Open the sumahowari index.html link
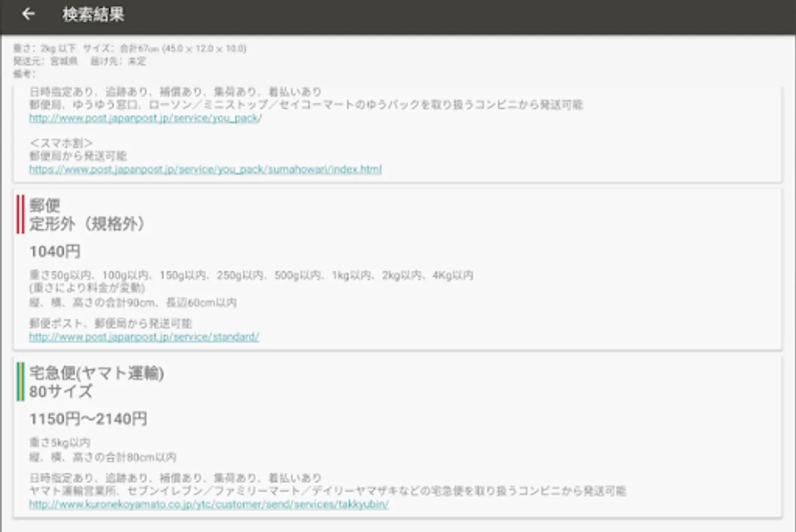The image size is (796, 532). (x=205, y=169)
